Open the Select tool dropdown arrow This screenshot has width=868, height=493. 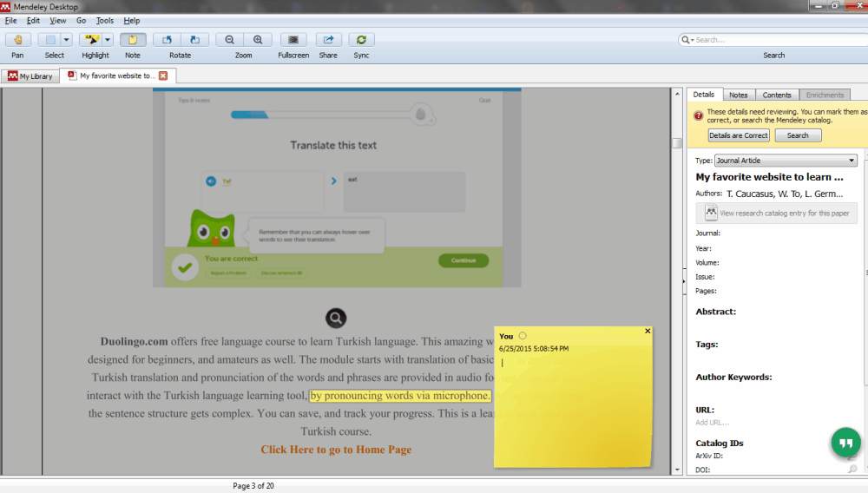point(67,40)
